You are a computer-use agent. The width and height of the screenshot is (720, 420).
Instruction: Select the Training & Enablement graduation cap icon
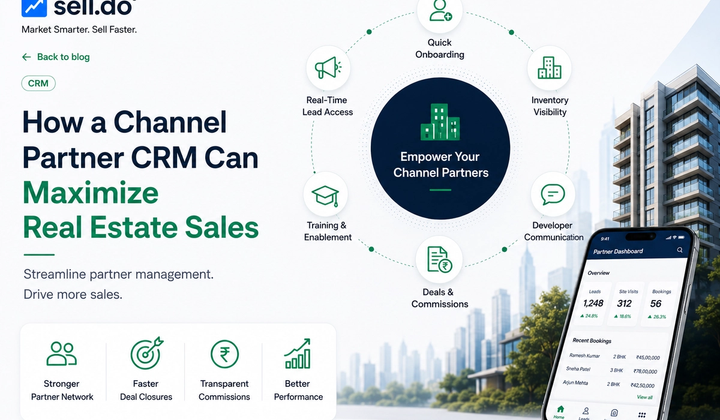pyautogui.click(x=326, y=195)
